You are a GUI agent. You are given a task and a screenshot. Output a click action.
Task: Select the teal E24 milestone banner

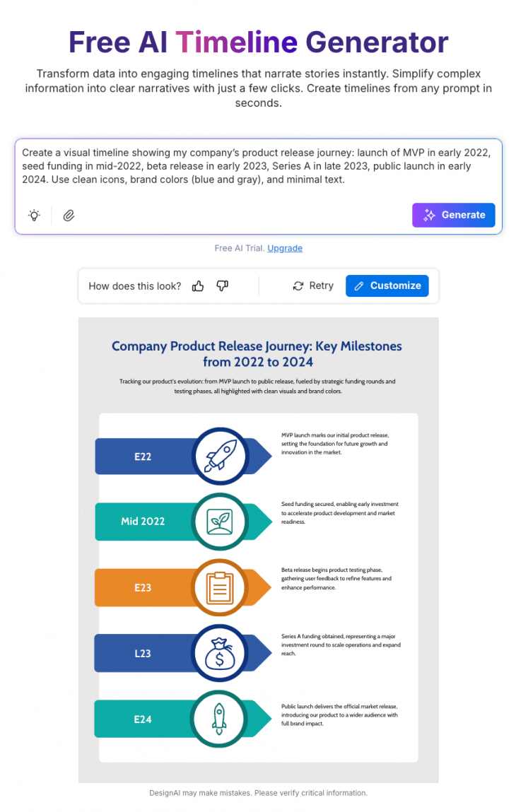pyautogui.click(x=143, y=719)
